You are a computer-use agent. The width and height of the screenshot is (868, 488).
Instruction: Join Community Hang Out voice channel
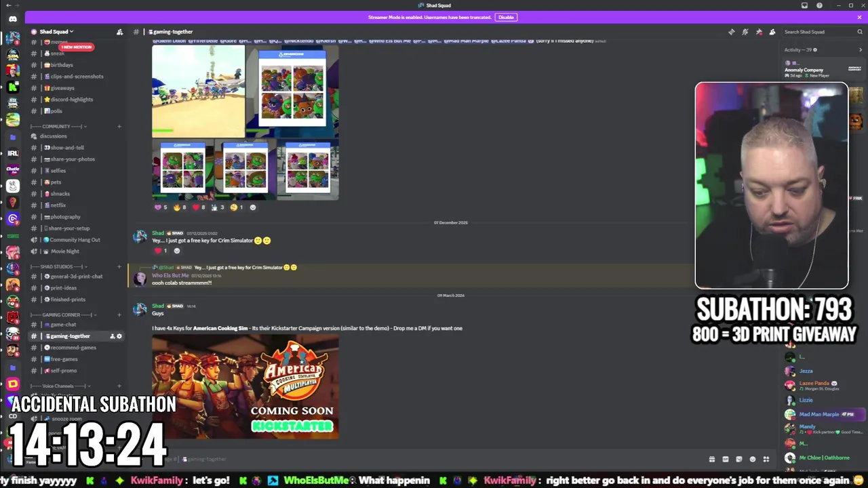pyautogui.click(x=77, y=240)
